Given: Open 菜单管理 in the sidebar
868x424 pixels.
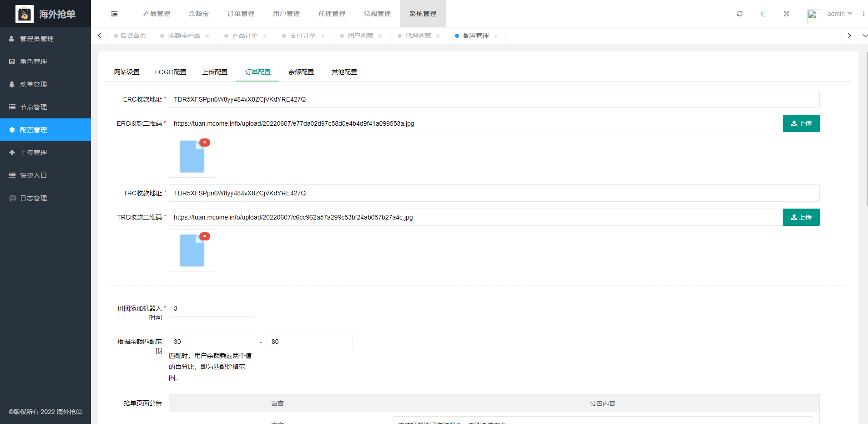Looking at the screenshot, I should pyautogui.click(x=34, y=84).
